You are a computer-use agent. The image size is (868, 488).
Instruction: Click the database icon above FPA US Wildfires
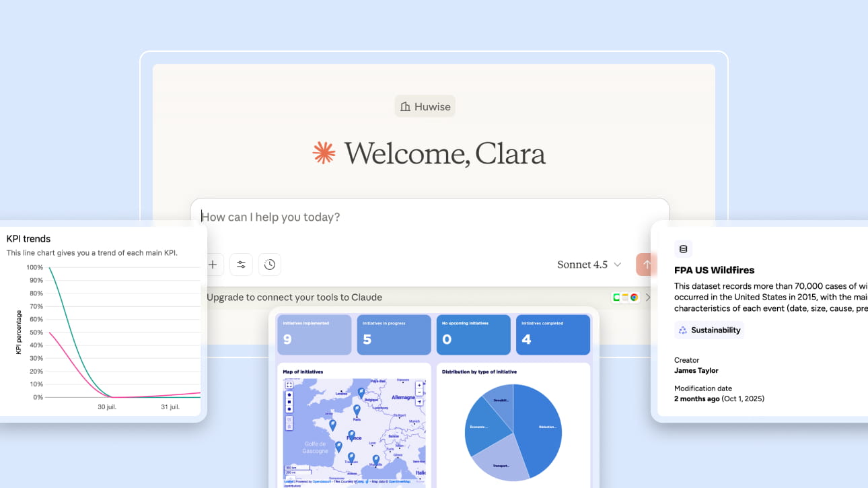point(683,249)
